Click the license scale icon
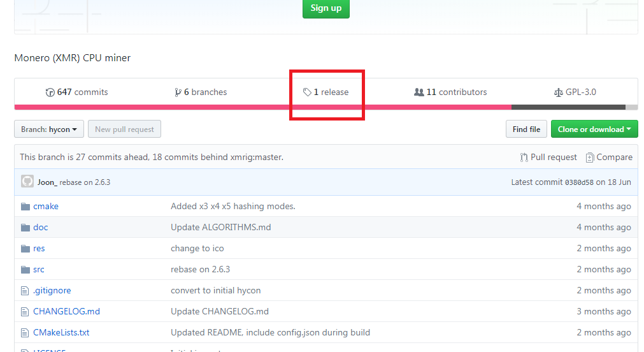This screenshot has width=644, height=352. coord(558,92)
